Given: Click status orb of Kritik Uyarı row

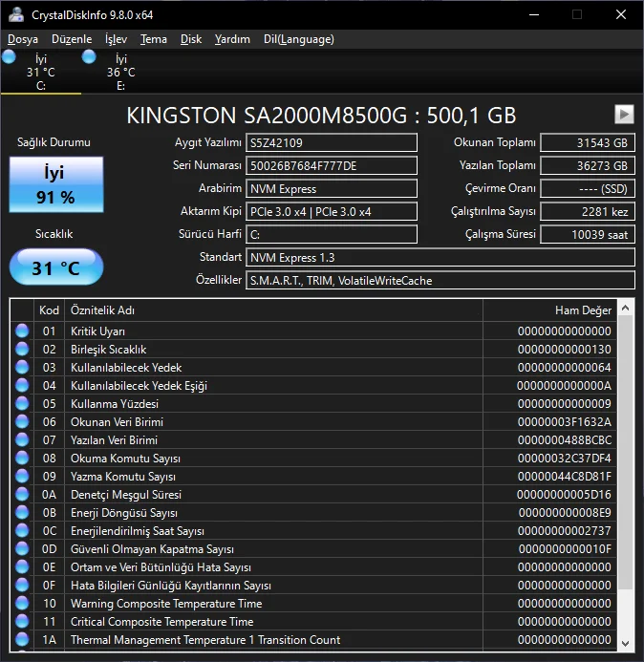Looking at the screenshot, I should tap(22, 331).
